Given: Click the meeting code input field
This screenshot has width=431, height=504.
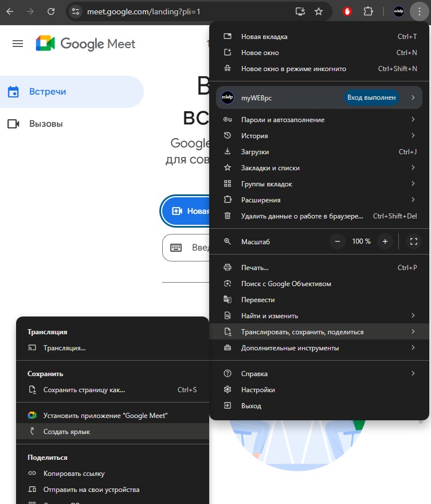Looking at the screenshot, I should (x=186, y=248).
